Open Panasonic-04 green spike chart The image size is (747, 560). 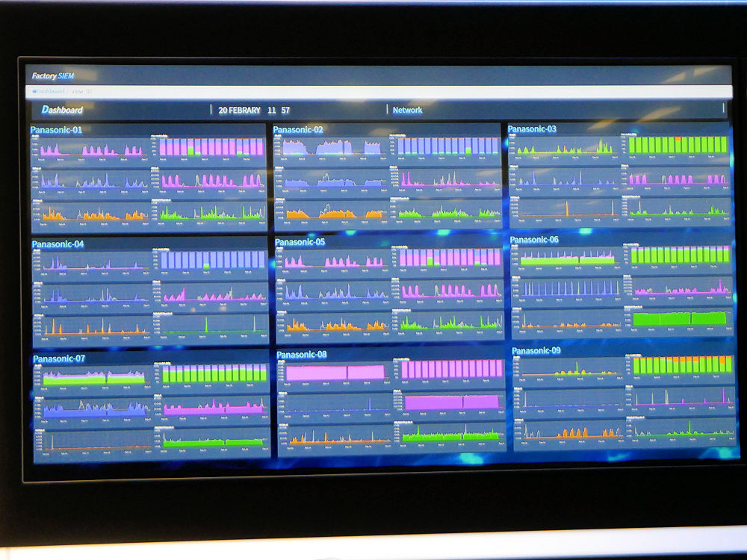[211, 326]
